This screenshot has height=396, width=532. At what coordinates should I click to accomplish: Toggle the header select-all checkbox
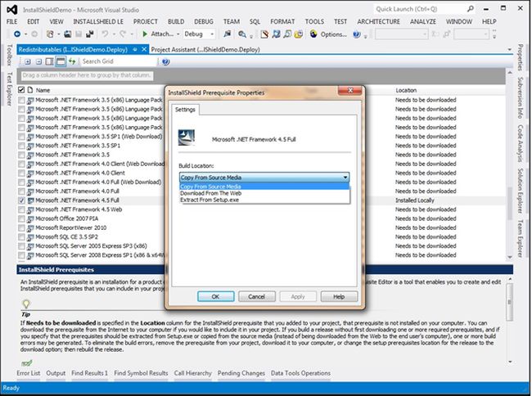21,90
